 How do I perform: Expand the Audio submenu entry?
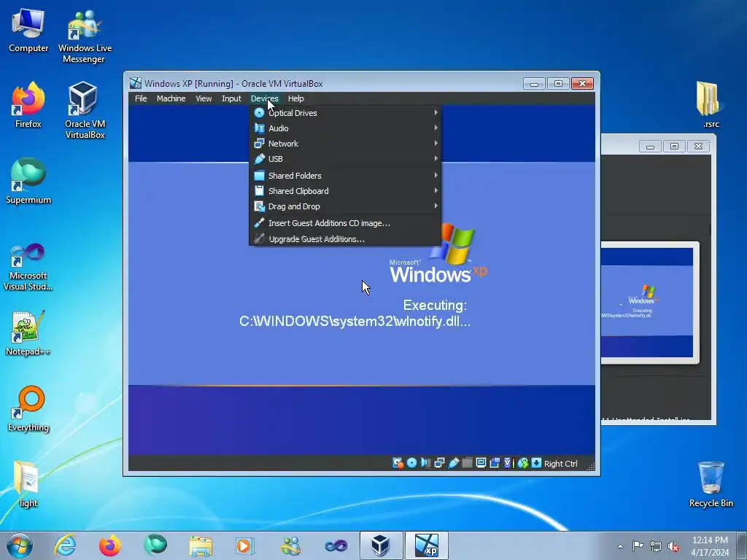point(345,128)
